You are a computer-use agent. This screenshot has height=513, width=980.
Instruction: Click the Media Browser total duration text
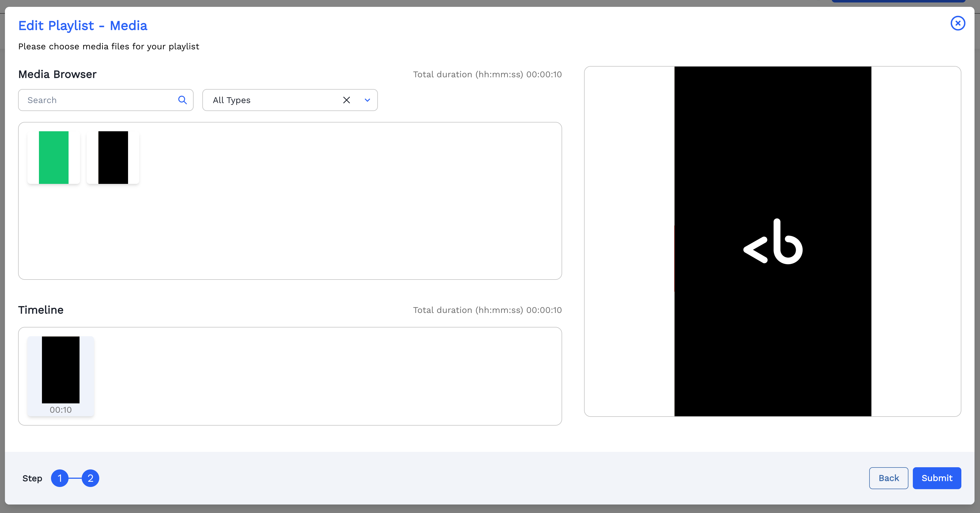point(487,75)
